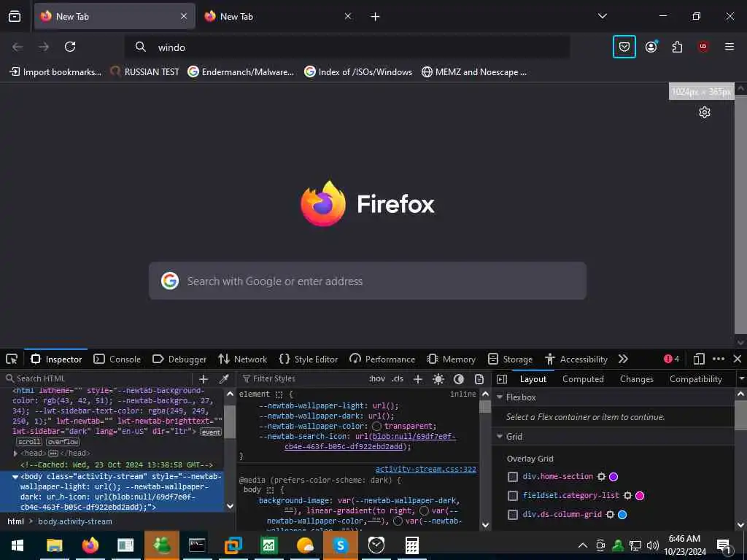Open the error count badge showing 4

coord(671,359)
